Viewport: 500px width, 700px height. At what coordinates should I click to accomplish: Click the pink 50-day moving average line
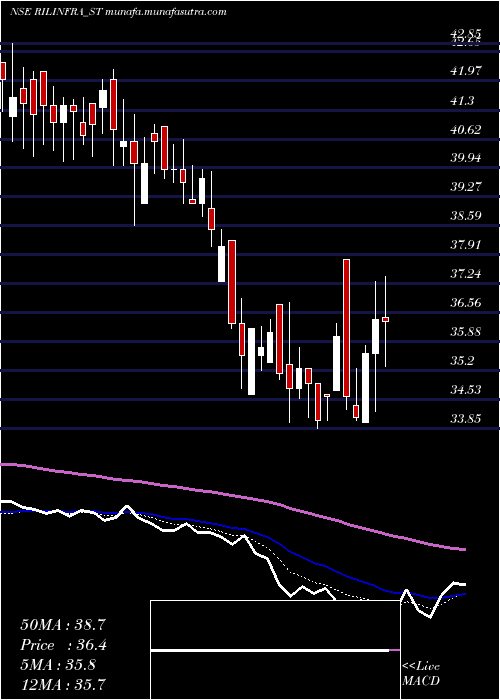232,494
